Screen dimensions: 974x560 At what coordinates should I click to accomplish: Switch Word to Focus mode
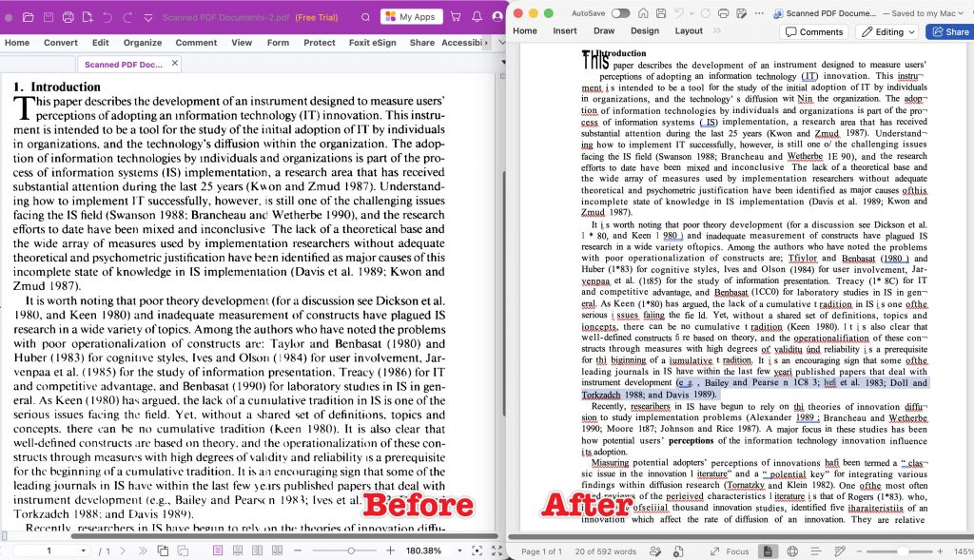(730, 551)
